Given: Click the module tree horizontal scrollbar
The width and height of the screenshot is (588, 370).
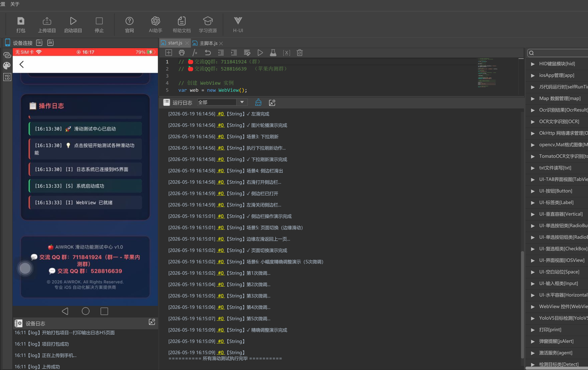Looking at the screenshot, I should pos(557,368).
